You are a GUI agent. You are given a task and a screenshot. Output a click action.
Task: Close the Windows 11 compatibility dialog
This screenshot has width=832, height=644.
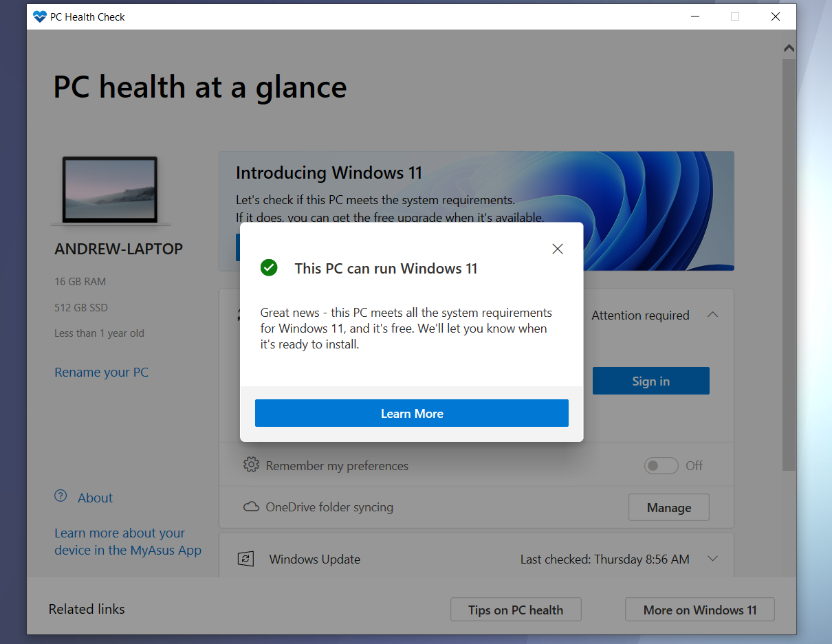pos(558,249)
